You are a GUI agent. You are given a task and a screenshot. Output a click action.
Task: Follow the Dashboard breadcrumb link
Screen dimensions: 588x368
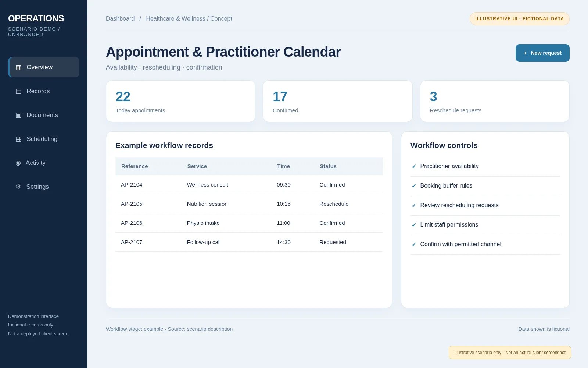[120, 19]
